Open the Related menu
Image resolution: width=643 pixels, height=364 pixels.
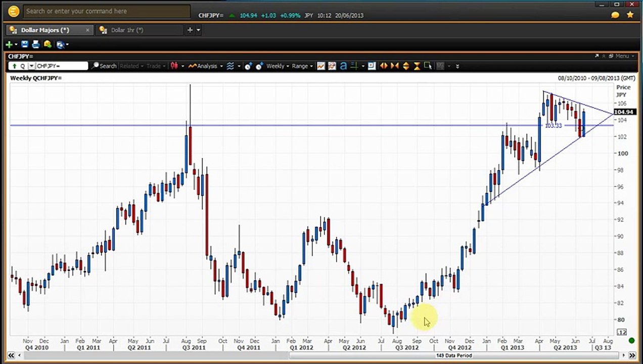[x=131, y=66]
